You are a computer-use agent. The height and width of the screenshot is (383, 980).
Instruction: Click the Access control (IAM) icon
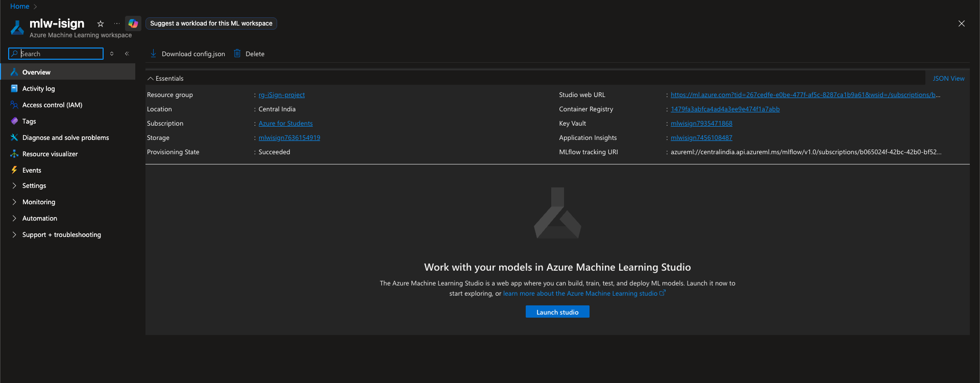click(x=14, y=105)
